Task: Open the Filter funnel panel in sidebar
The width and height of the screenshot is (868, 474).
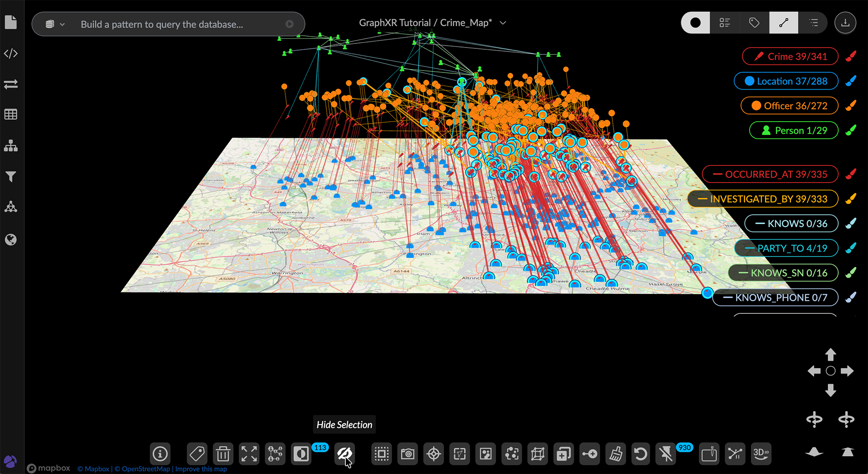Action: click(x=11, y=176)
